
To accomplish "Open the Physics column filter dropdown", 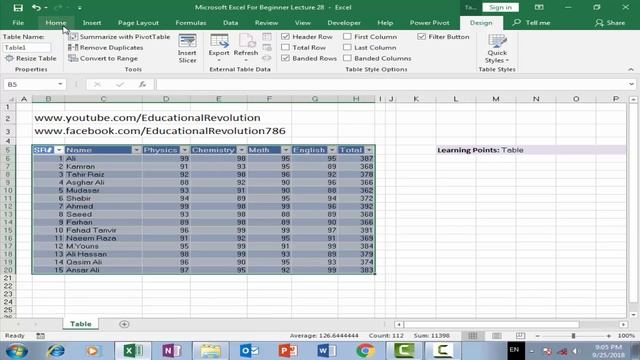I will coord(184,150).
